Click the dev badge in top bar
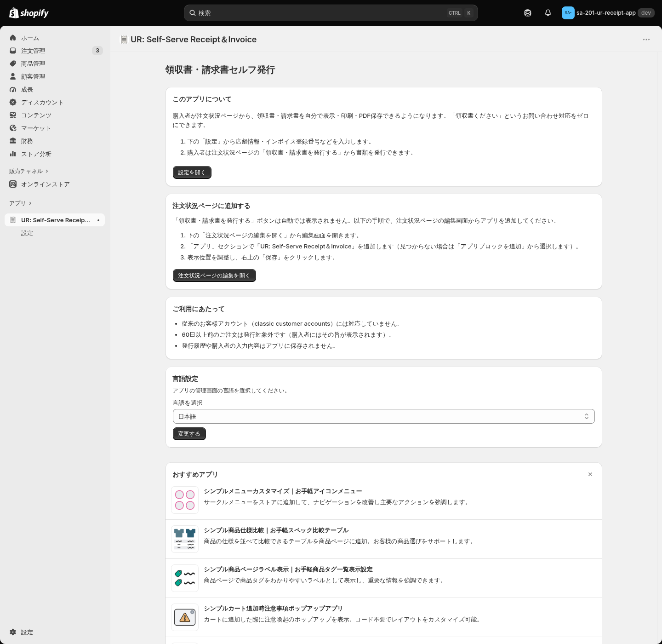The width and height of the screenshot is (662, 644). [x=646, y=13]
